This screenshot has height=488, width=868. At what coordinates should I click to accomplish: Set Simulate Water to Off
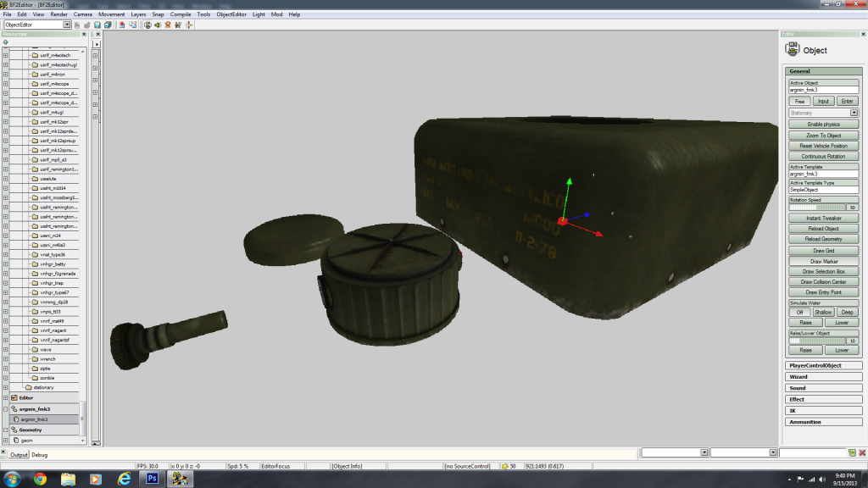pyautogui.click(x=798, y=313)
